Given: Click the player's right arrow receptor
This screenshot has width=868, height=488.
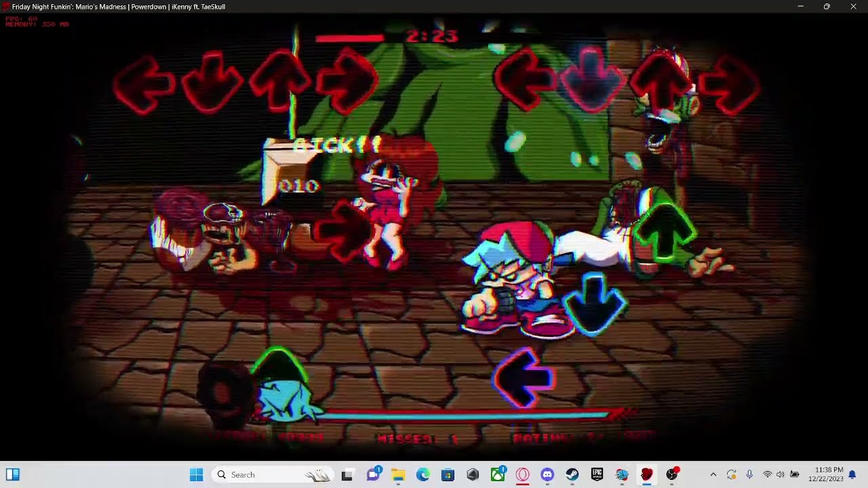Looking at the screenshot, I should 728,85.
